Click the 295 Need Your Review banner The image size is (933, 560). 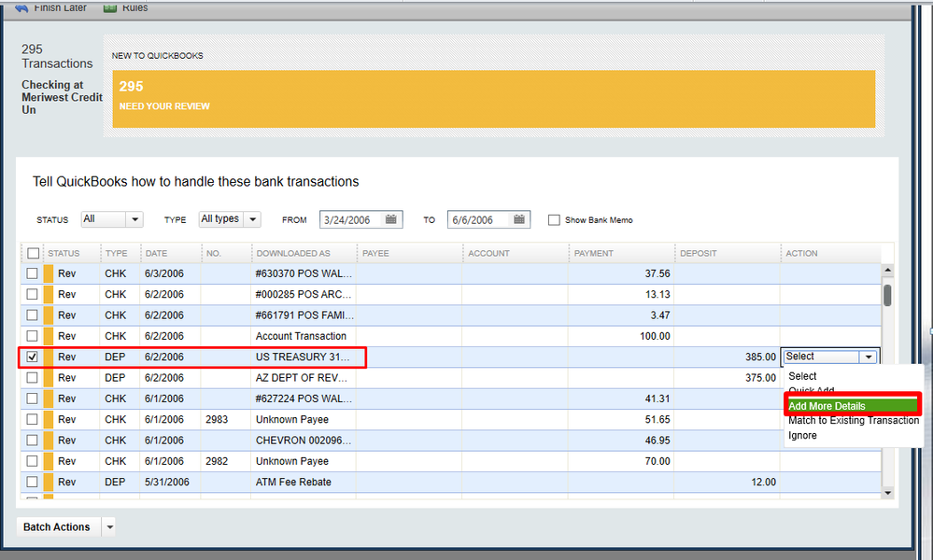pyautogui.click(x=493, y=98)
